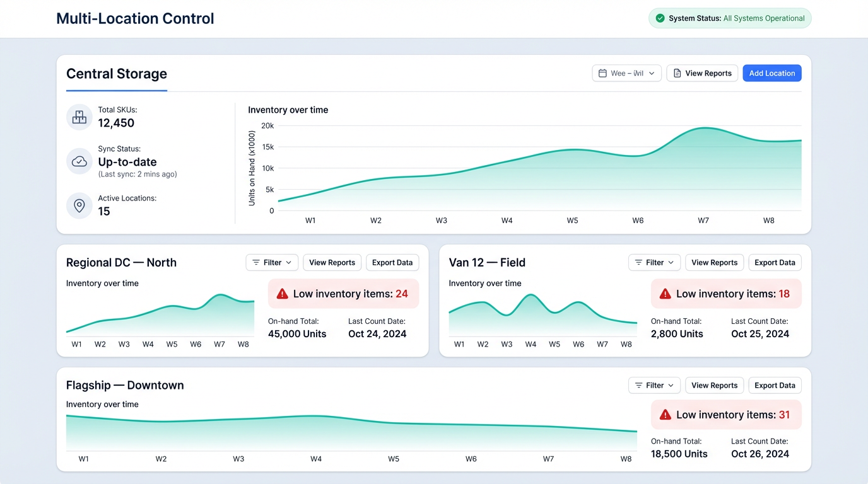Open View Reports for Van 12 Field
The height and width of the screenshot is (484, 868).
pos(714,262)
